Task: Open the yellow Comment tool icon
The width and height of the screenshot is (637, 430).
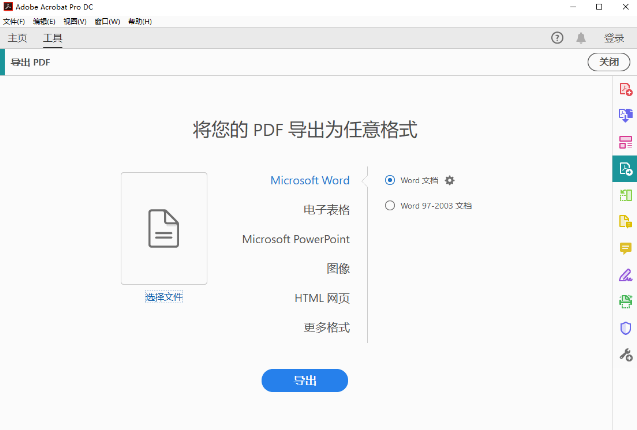Action: click(626, 248)
